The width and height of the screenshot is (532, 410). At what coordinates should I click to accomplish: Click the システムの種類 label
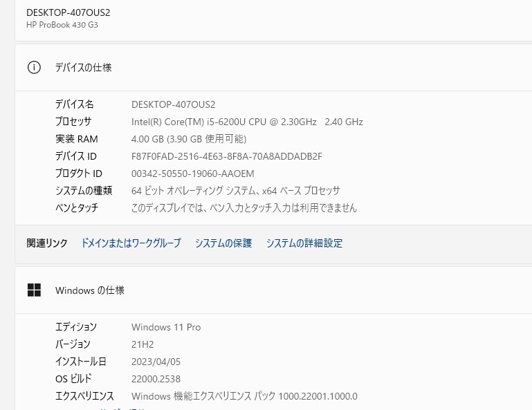(x=84, y=191)
